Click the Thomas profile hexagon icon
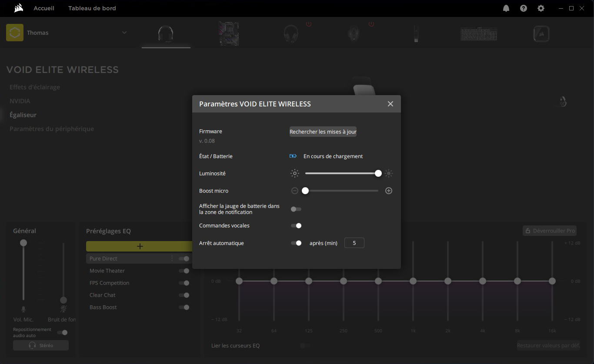 [15, 33]
